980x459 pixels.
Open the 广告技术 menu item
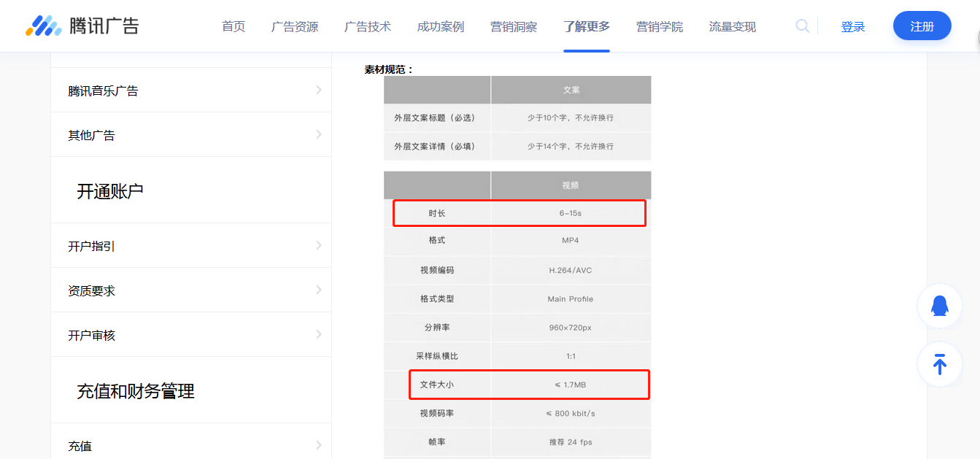point(368,27)
